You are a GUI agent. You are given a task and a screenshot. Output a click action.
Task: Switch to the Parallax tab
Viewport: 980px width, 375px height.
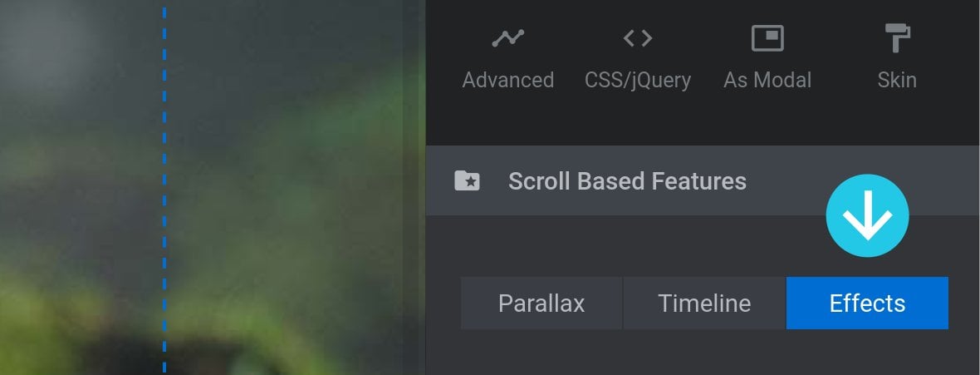click(x=541, y=303)
